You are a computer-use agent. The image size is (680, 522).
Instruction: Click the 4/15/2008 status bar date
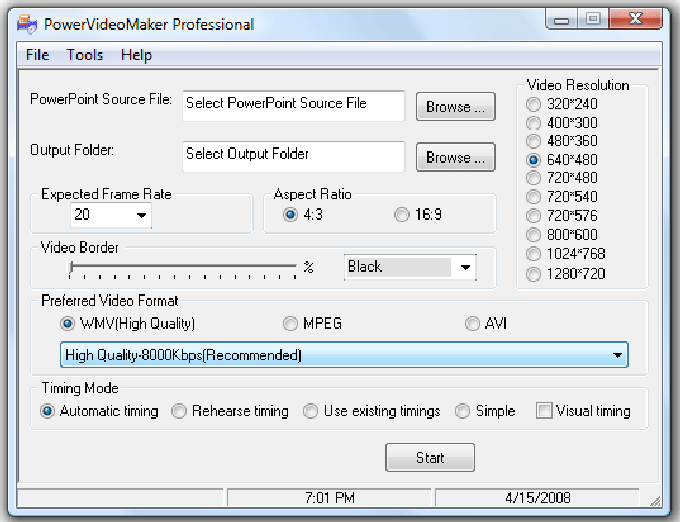538,498
